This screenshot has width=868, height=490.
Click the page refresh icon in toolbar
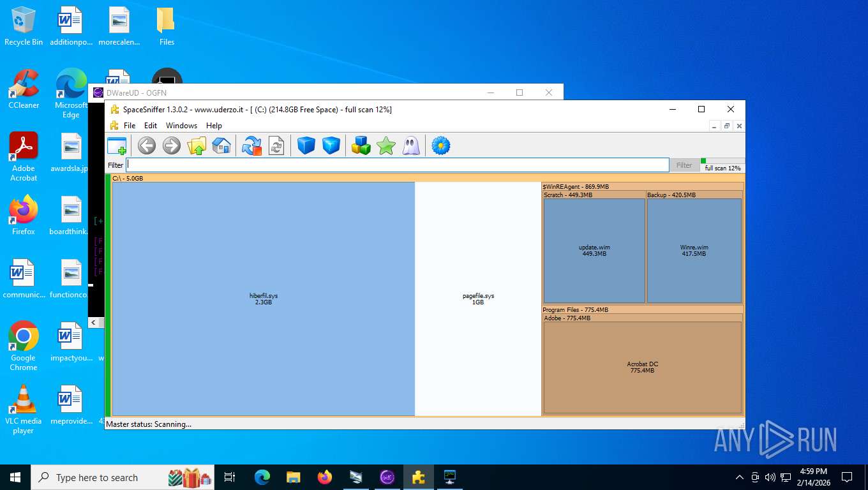[x=276, y=146]
